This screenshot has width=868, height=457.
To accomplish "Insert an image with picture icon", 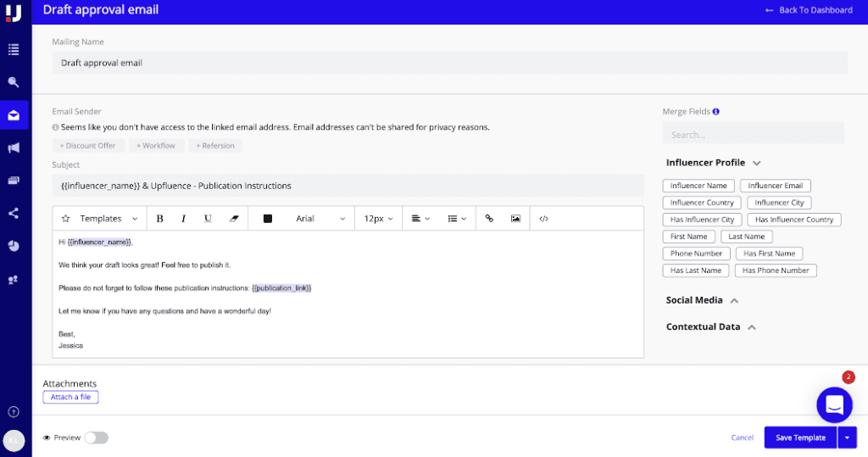I will 515,219.
